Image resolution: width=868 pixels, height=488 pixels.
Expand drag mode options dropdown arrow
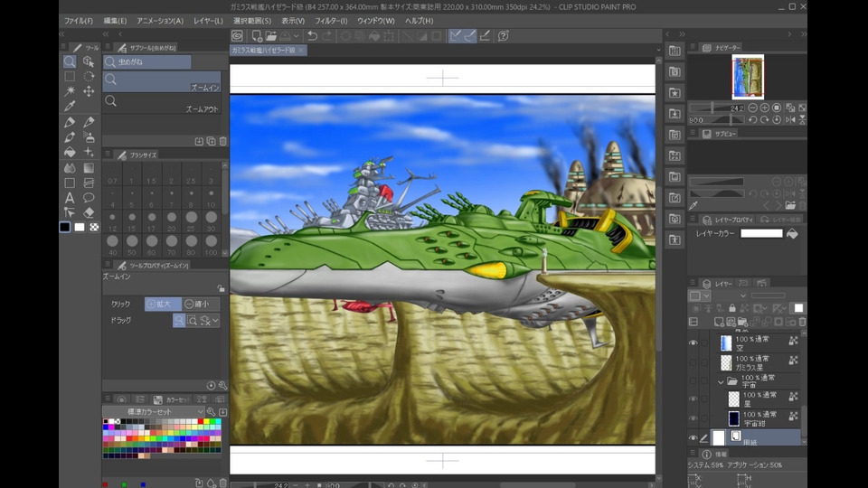coord(215,320)
